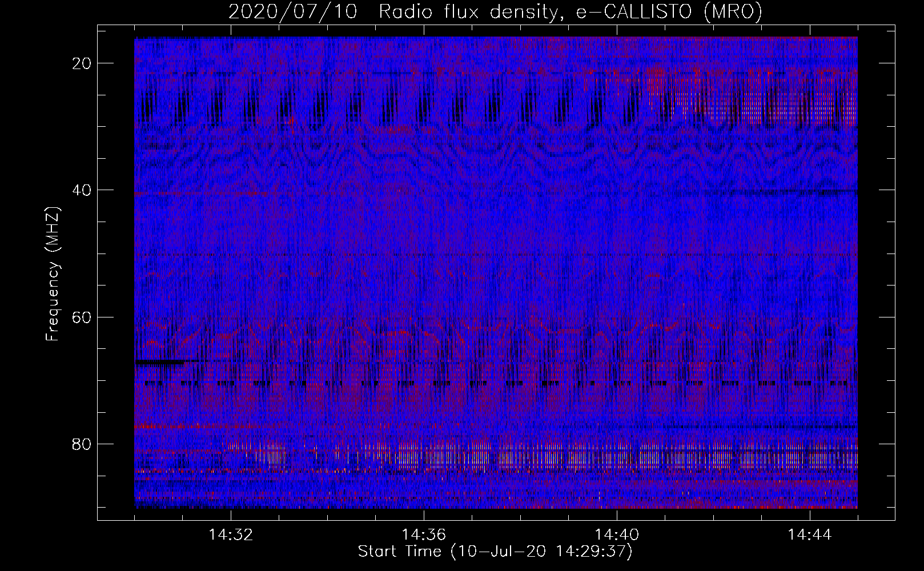Image resolution: width=924 pixels, height=571 pixels.
Task: Click the 20 MHz frequency tick label
Action: coord(82,63)
